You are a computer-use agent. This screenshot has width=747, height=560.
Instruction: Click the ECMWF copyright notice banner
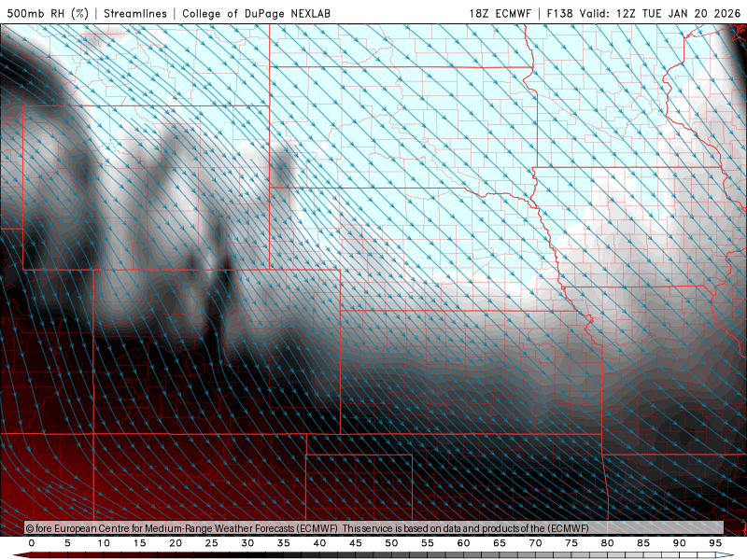(x=373, y=527)
